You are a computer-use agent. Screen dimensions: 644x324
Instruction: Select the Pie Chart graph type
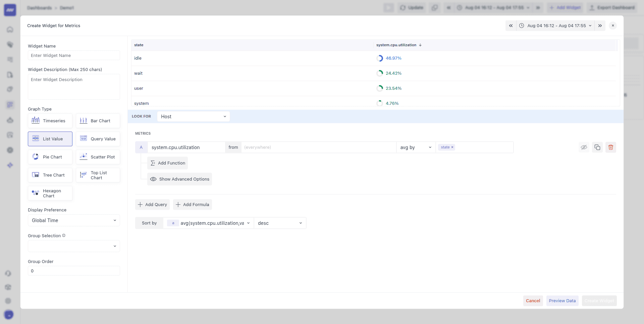tap(50, 157)
